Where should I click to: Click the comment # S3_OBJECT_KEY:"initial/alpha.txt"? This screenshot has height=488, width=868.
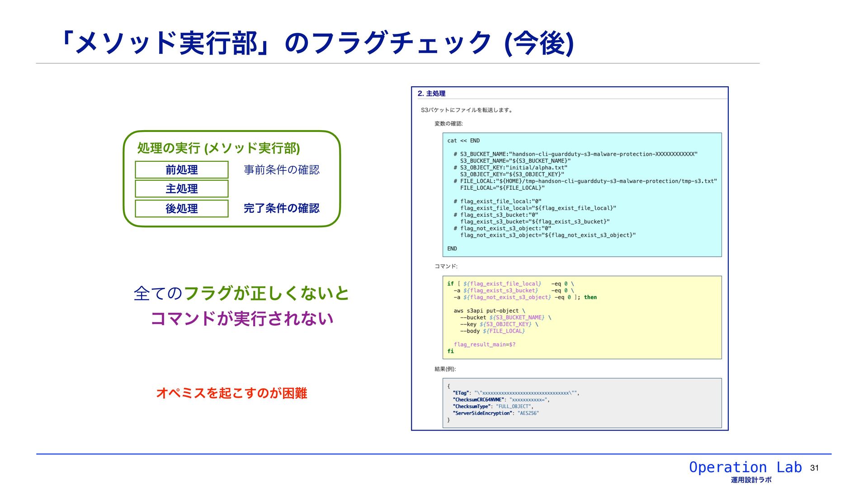(510, 168)
